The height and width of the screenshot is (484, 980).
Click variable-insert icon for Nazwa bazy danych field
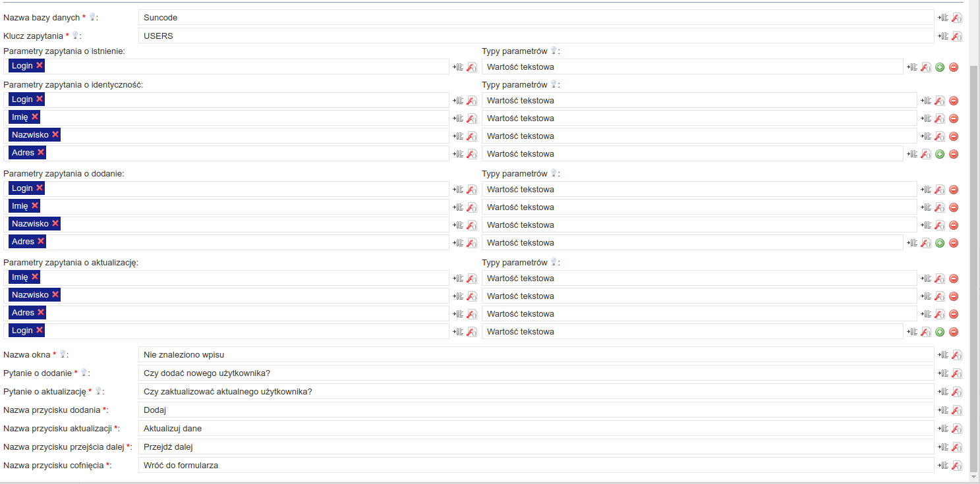[943, 18]
